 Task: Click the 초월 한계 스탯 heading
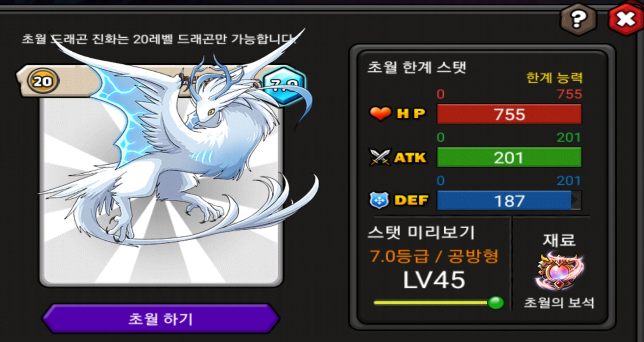tap(417, 67)
